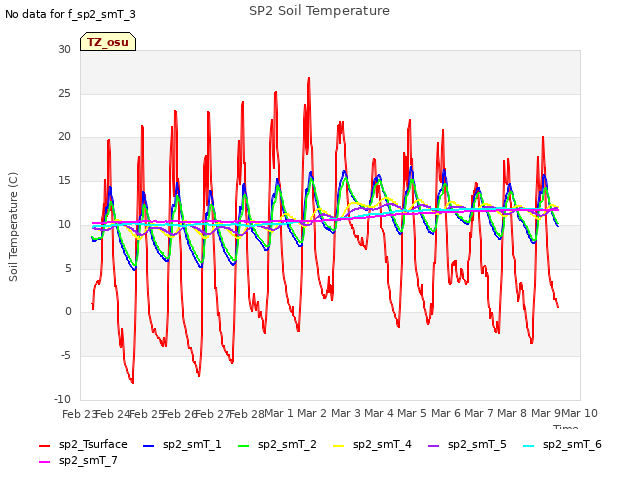The width and height of the screenshot is (640, 480).
Task: Click the 15 y-axis tick label
Action: [x=64, y=180]
